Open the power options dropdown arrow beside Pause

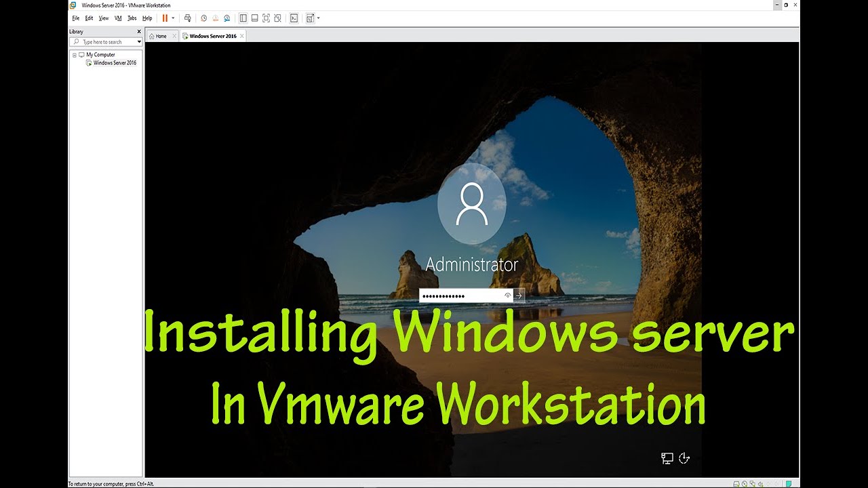click(173, 18)
